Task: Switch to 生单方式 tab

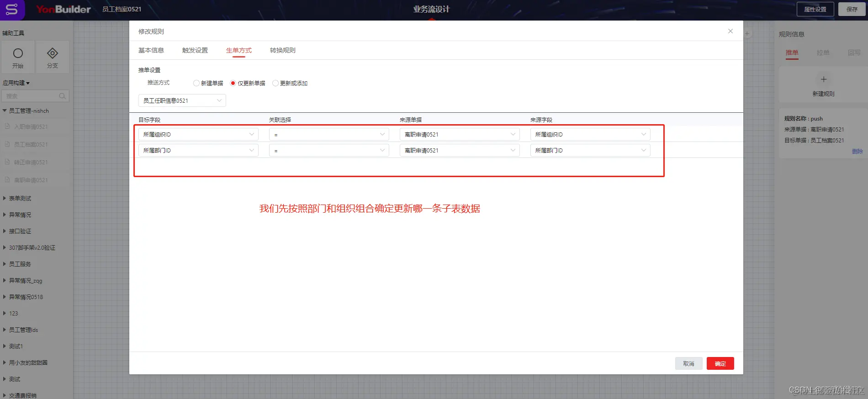Action: tap(239, 50)
